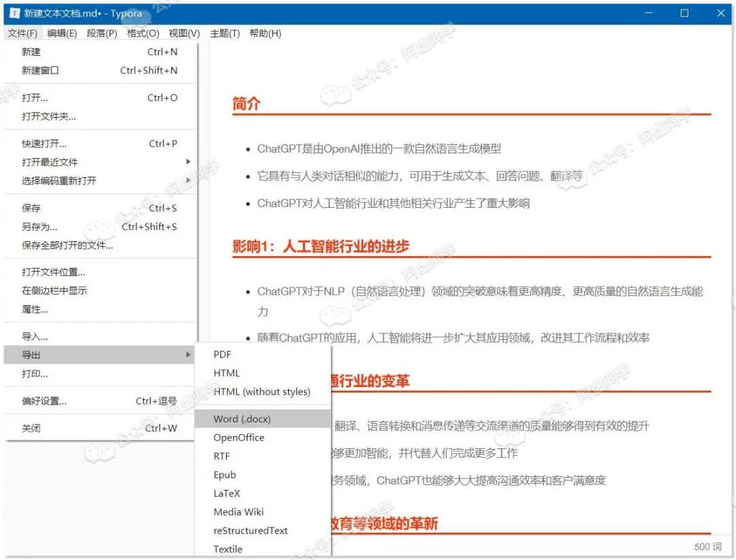Open the 编辑(E) menu
This screenshot has width=736, height=560.
(62, 33)
